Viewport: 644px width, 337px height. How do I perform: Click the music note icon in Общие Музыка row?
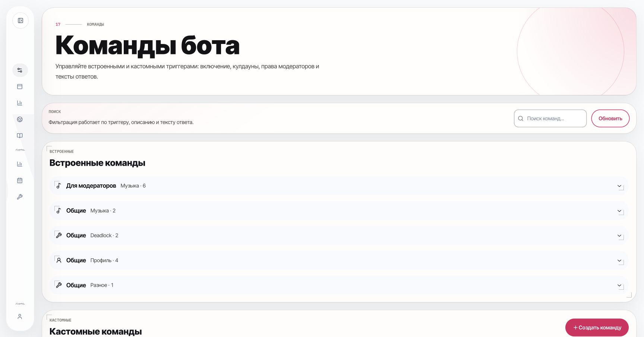(59, 210)
